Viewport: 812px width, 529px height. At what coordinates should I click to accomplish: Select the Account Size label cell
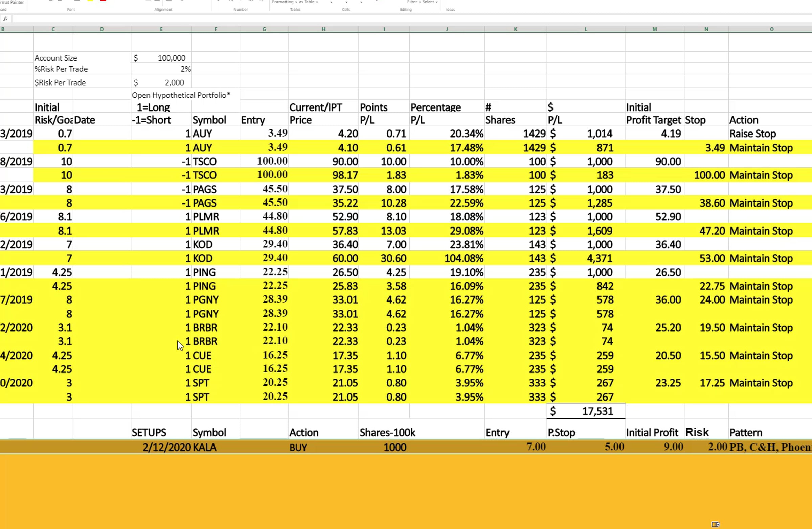pyautogui.click(x=55, y=58)
